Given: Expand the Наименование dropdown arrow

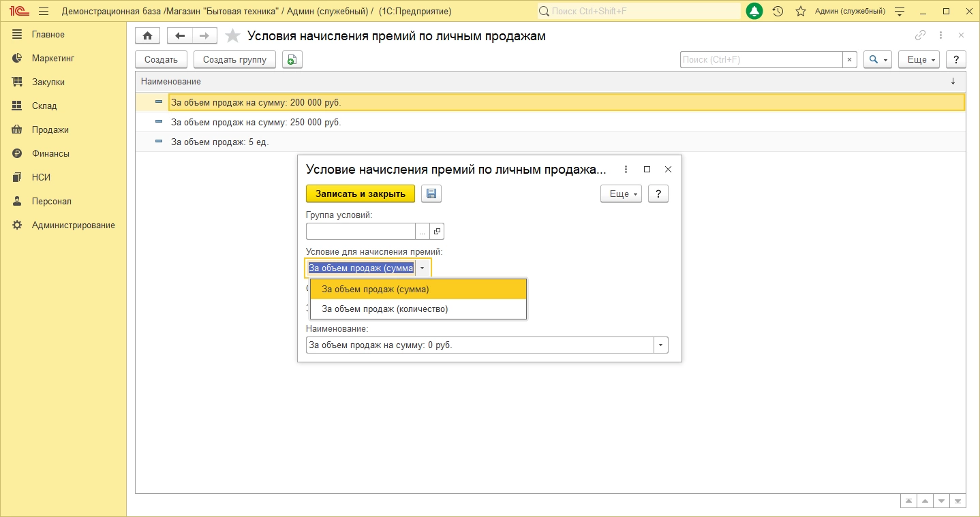Looking at the screenshot, I should (660, 345).
